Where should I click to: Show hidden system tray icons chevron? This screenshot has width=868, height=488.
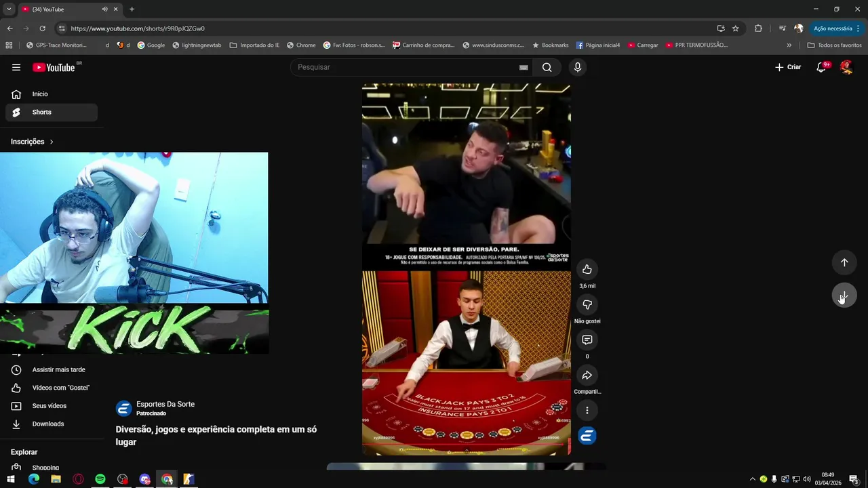click(x=752, y=479)
